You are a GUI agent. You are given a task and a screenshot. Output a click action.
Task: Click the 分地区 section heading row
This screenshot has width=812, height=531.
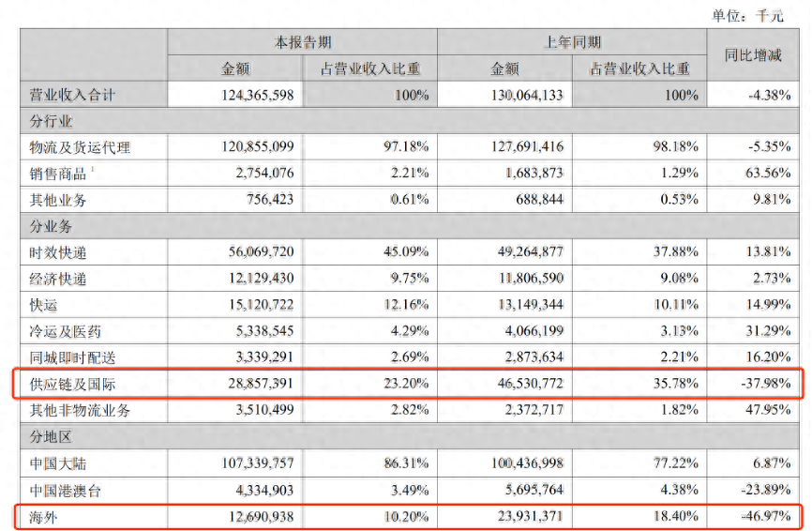pos(52,436)
